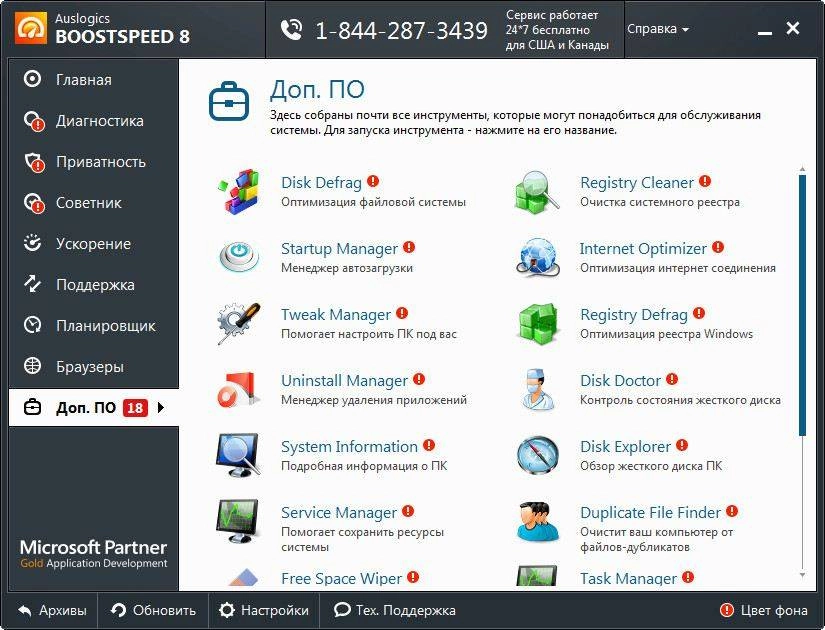Viewport: 825px width, 630px height.
Task: Open the Браузеры sidebar section
Action: coord(94,367)
